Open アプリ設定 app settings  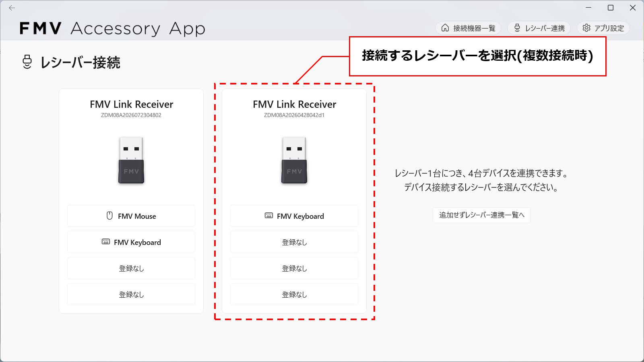(x=603, y=28)
